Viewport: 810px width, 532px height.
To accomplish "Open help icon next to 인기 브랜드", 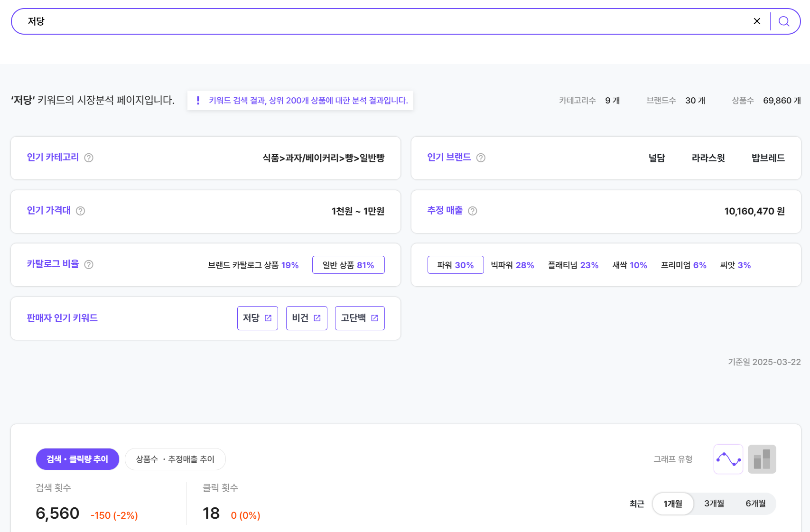I will [x=481, y=158].
